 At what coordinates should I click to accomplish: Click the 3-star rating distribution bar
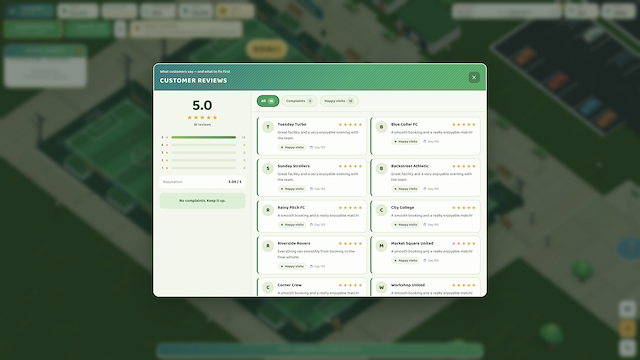point(204,153)
